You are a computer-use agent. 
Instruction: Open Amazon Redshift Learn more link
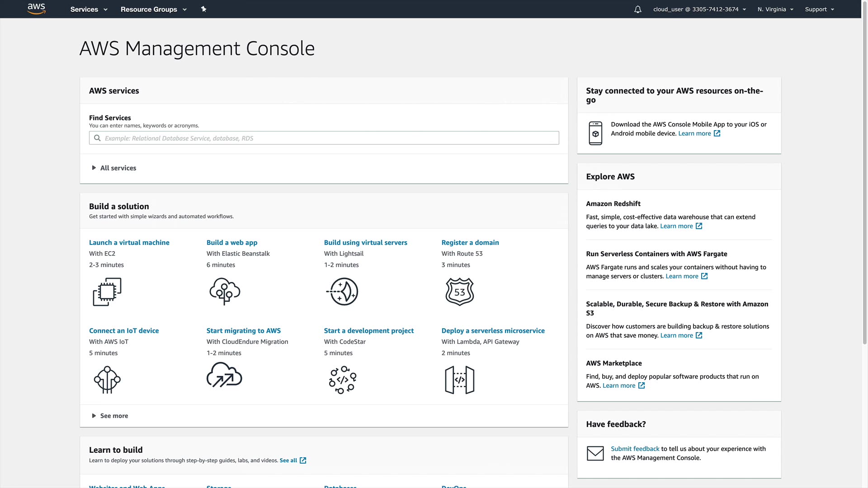pos(676,226)
